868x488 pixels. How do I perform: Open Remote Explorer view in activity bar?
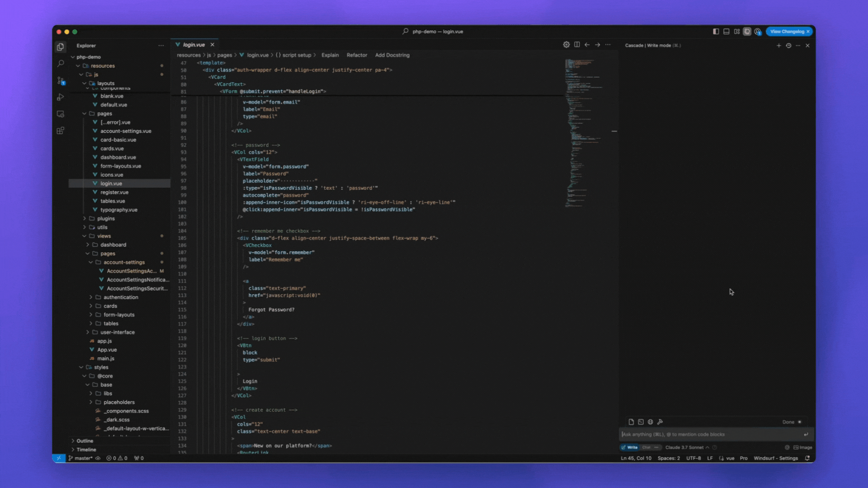[60, 114]
